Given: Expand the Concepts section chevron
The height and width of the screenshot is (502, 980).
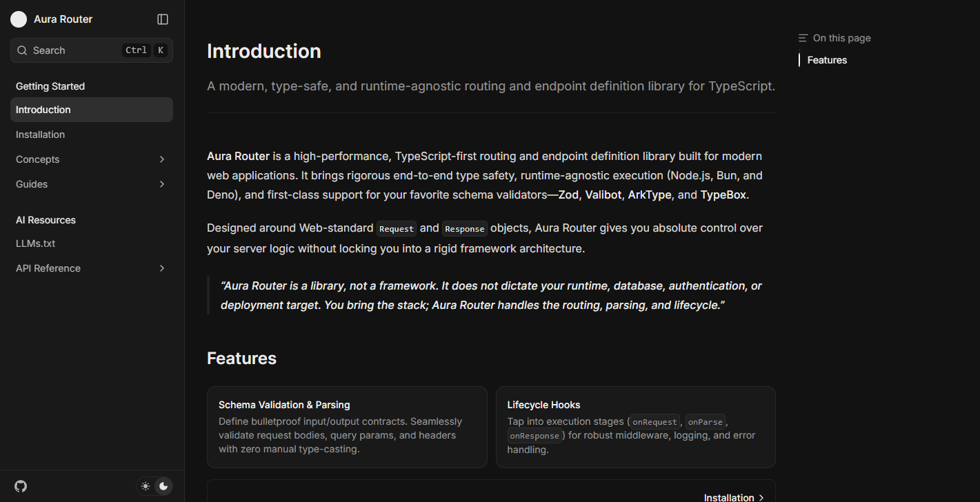Looking at the screenshot, I should click(x=162, y=159).
